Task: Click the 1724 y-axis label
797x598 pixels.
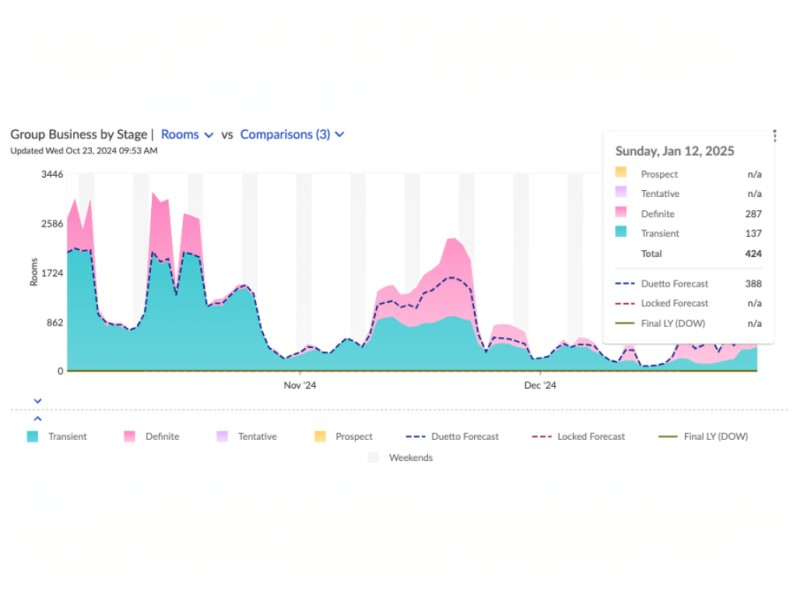Action: (x=52, y=273)
